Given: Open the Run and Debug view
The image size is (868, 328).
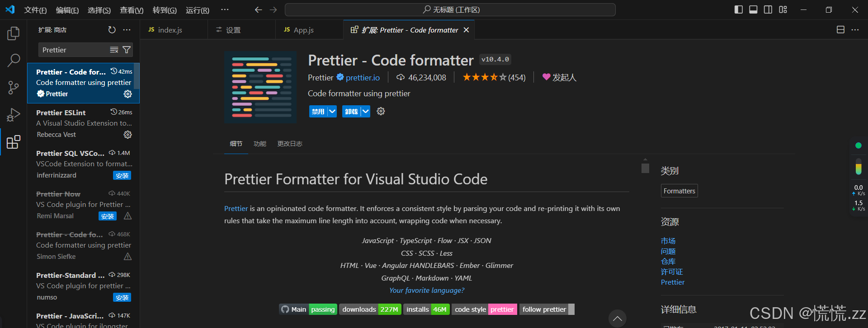Looking at the screenshot, I should tap(14, 115).
